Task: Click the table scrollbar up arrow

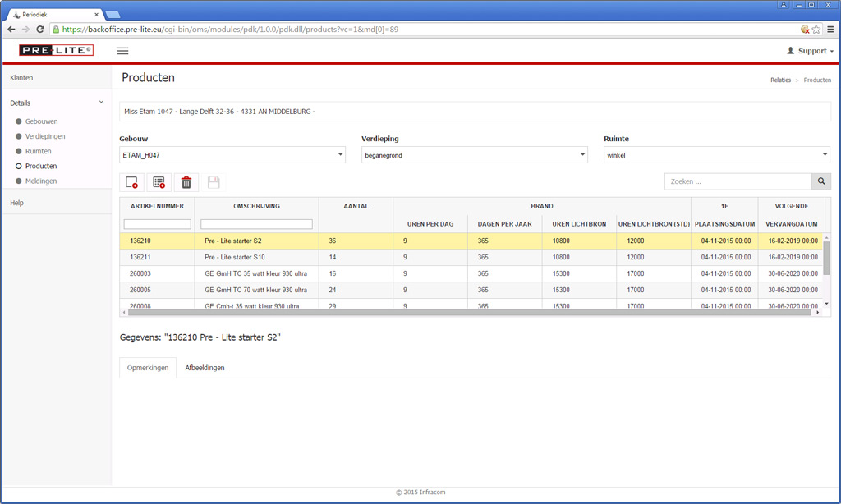Action: coord(826,237)
